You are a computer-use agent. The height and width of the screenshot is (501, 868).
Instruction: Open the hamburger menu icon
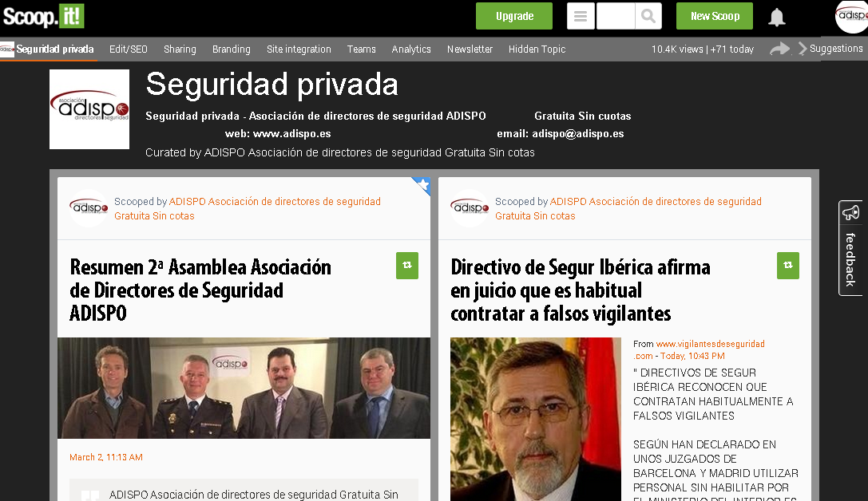pyautogui.click(x=581, y=16)
